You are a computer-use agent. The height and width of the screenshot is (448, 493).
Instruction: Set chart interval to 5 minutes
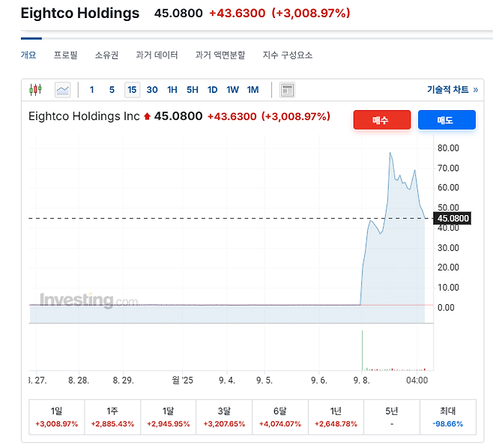point(112,90)
